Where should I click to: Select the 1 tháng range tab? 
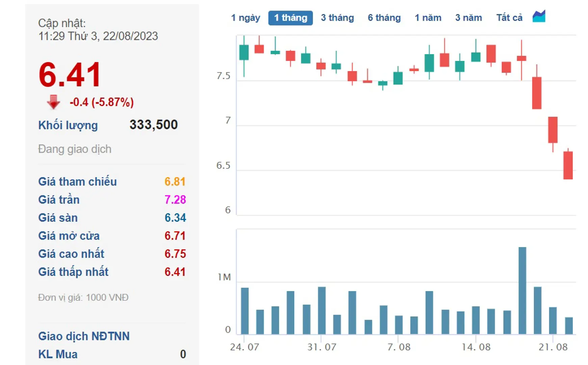tap(290, 18)
